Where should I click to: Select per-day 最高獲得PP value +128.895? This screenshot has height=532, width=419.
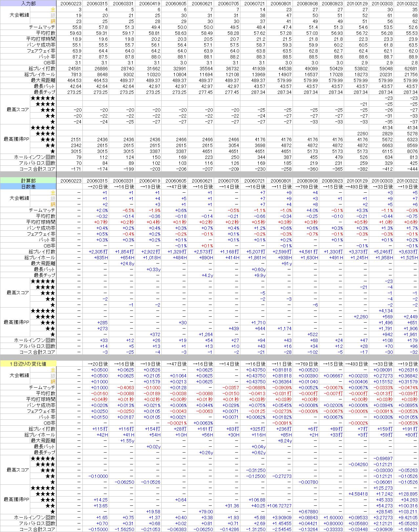coord(408,494)
